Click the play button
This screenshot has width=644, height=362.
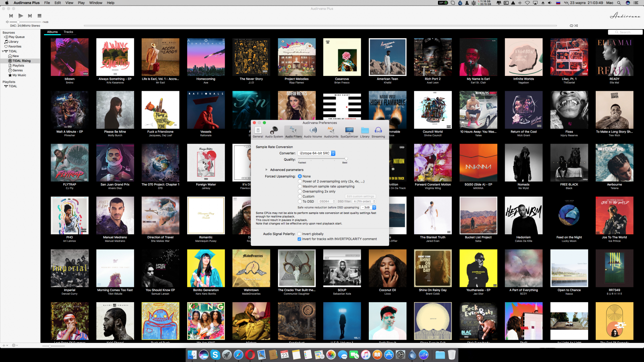click(21, 16)
